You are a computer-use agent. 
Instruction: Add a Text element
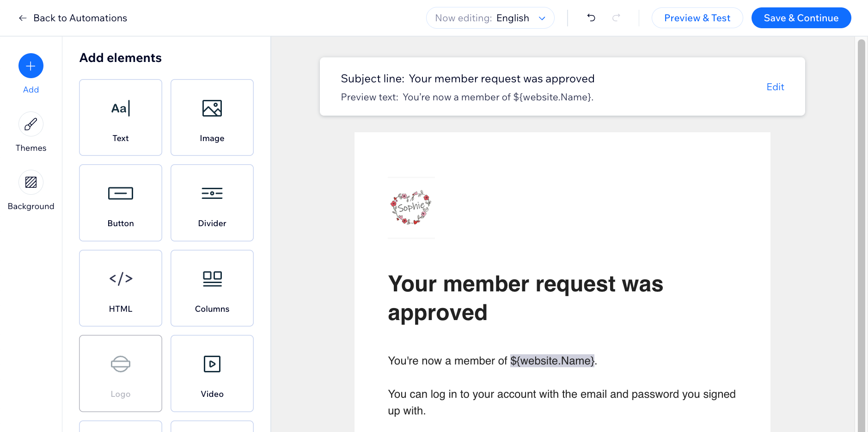click(120, 117)
